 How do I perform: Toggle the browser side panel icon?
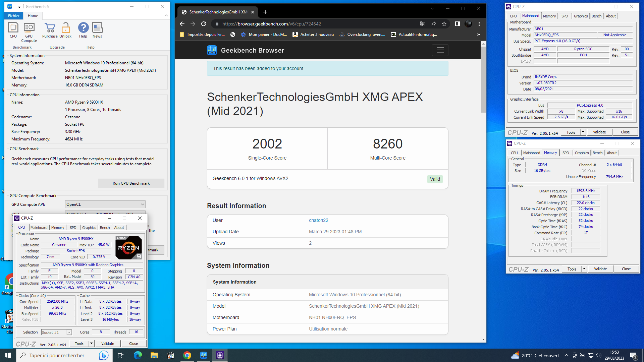pos(457,24)
